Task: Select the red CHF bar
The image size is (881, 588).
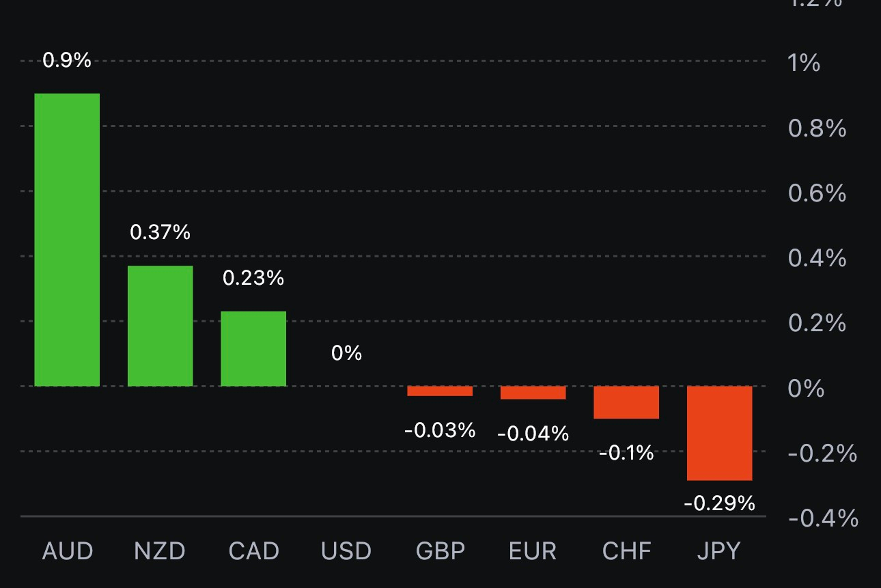Action: [x=626, y=402]
